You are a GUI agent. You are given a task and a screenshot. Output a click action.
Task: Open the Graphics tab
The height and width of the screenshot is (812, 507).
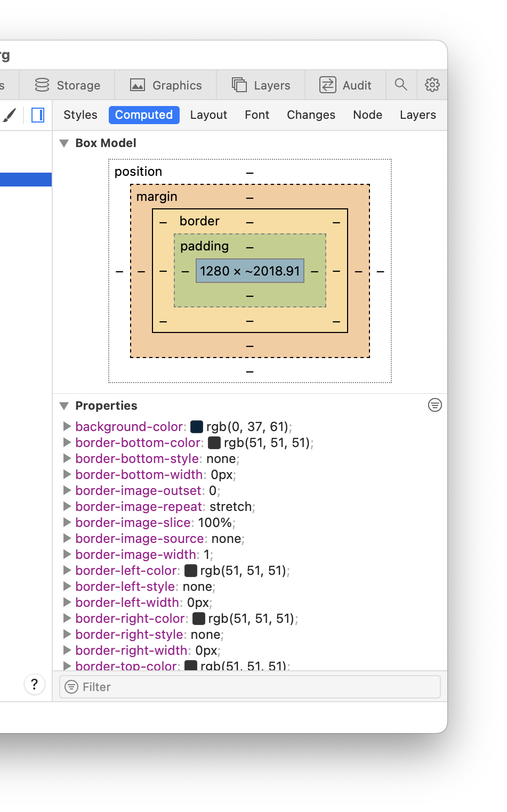[166, 85]
